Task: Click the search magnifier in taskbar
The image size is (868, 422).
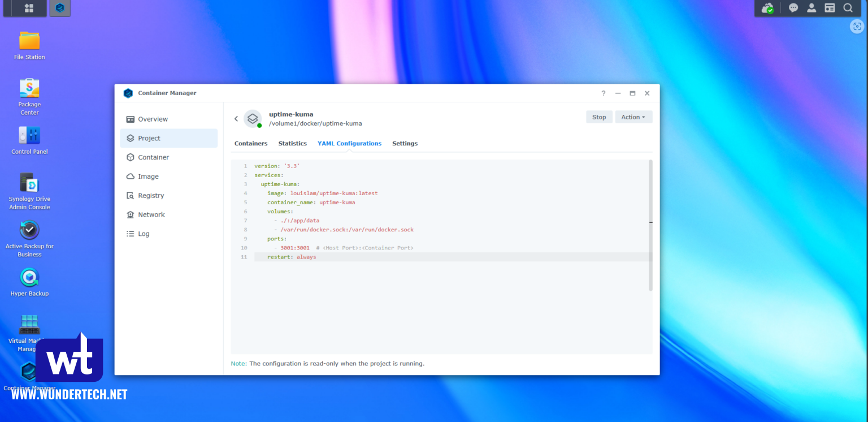Action: click(848, 8)
